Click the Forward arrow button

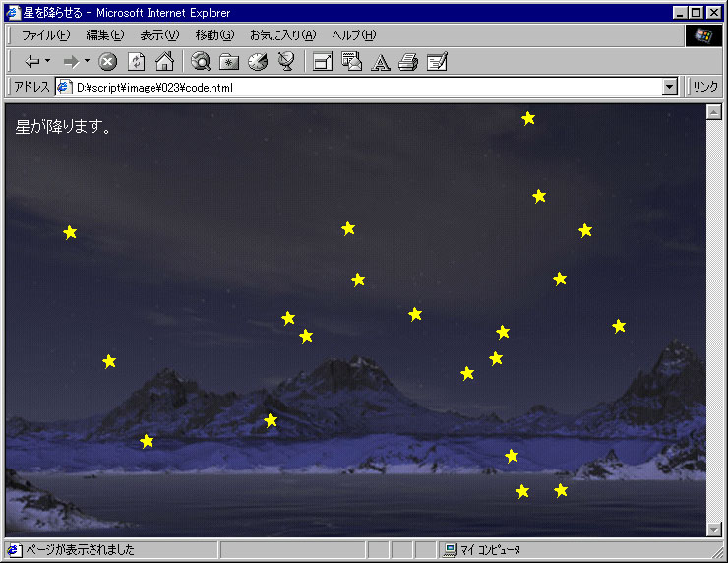point(71,61)
